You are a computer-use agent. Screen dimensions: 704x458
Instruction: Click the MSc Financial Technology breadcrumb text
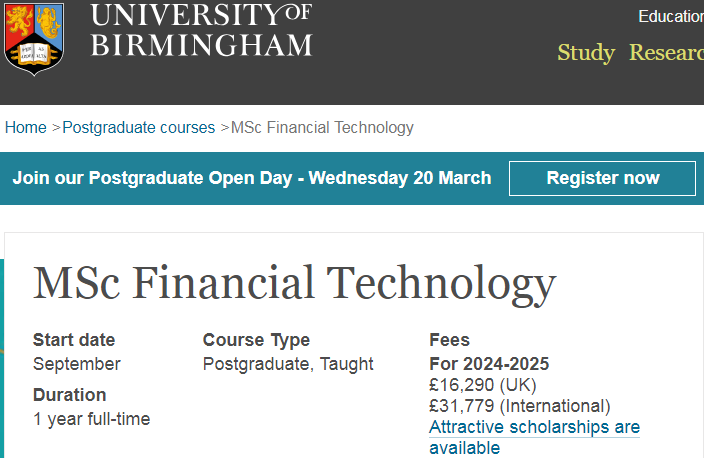pyautogui.click(x=322, y=127)
